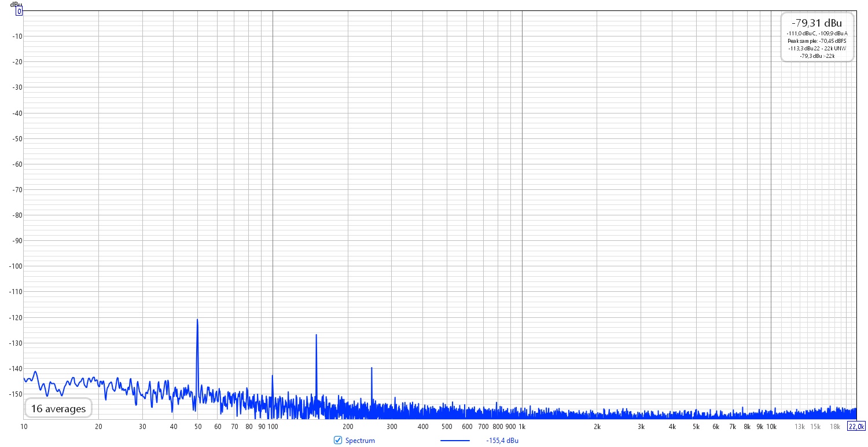The width and height of the screenshot is (868, 447).
Task: Click the top 0 dBu axis limit box
Action: [19, 11]
